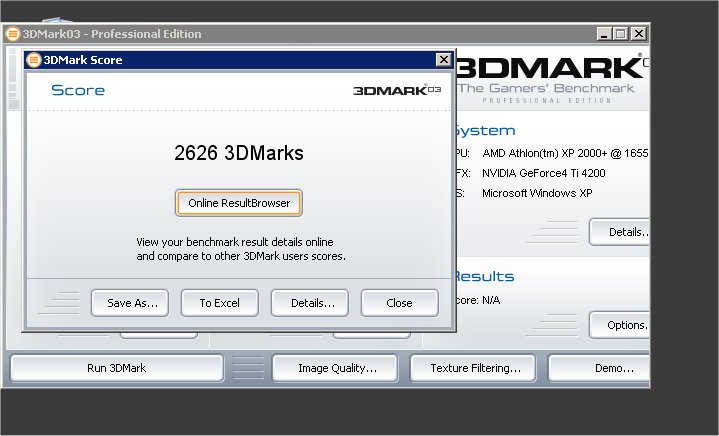This screenshot has width=719, height=436.
Task: Close the 3DMark03 Professional Edition window
Action: tap(638, 33)
